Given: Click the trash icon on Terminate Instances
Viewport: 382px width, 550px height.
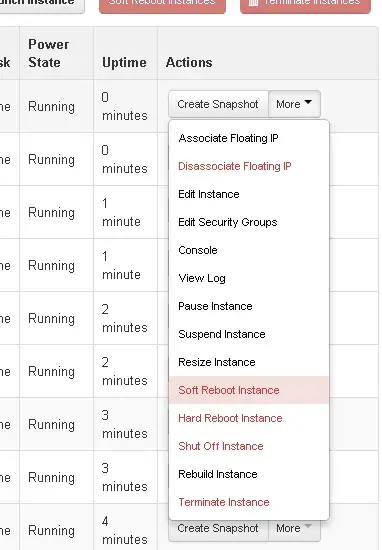Looking at the screenshot, I should (x=253, y=3).
